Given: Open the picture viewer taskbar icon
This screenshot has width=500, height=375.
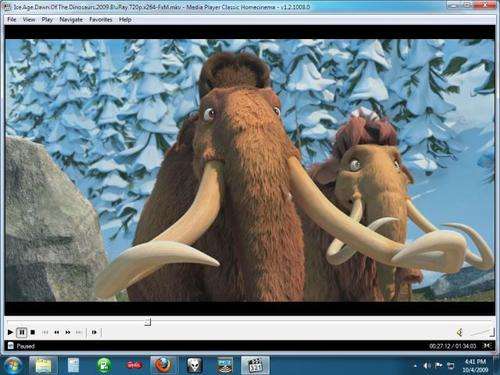Looking at the screenshot, I should [x=224, y=365].
